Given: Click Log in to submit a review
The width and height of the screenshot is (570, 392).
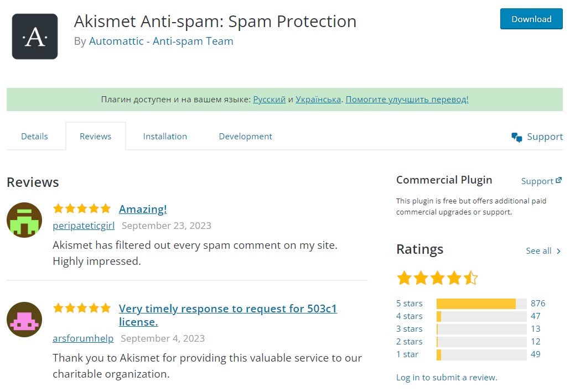Looking at the screenshot, I should pyautogui.click(x=447, y=378).
